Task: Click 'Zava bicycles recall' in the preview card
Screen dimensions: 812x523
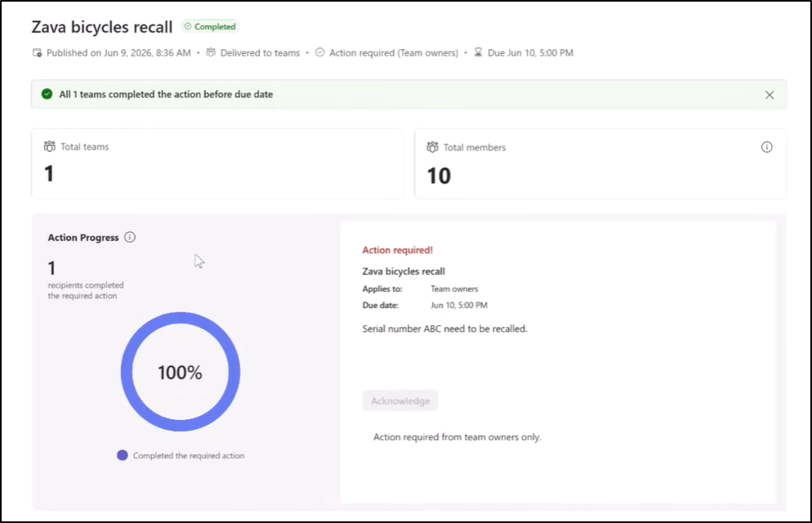Action: (x=404, y=271)
